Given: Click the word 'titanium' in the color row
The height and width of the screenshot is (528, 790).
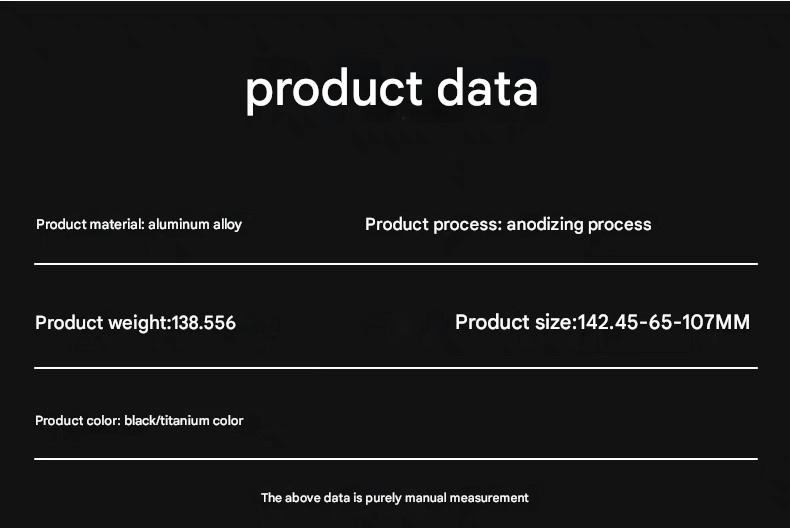Looking at the screenshot, I should click(x=184, y=421).
